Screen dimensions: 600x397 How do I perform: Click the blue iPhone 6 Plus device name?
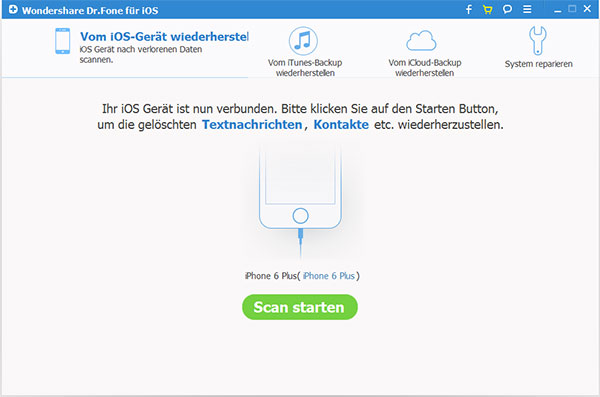pyautogui.click(x=329, y=276)
